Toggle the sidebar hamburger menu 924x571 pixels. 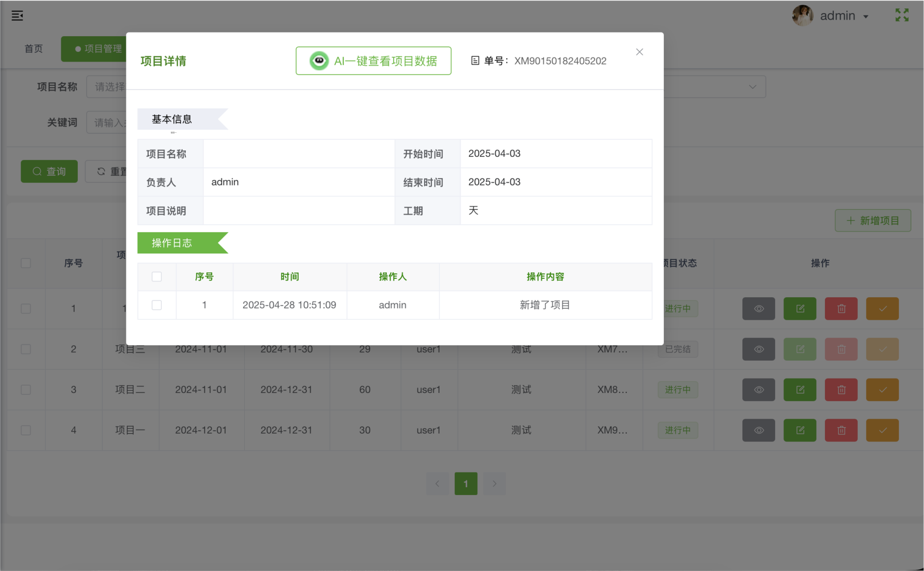click(x=17, y=15)
